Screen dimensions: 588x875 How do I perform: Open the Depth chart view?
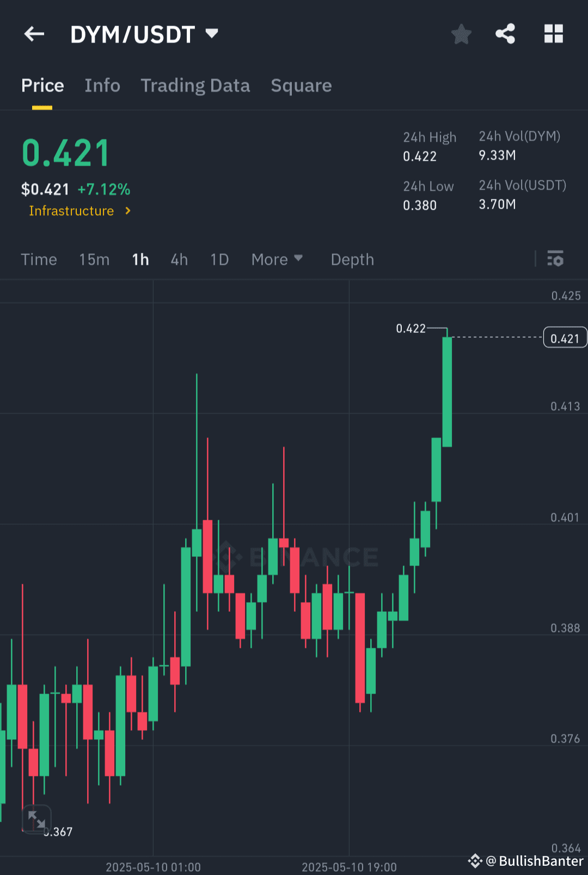[352, 259]
